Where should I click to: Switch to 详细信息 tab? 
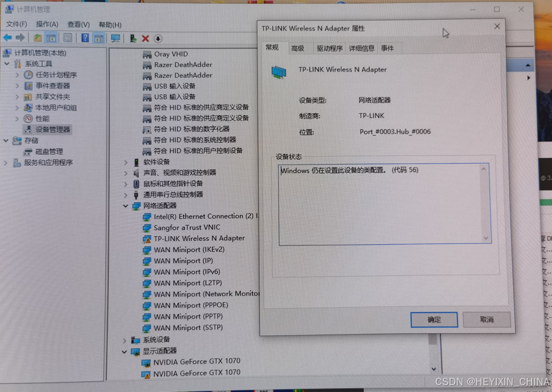pyautogui.click(x=361, y=49)
